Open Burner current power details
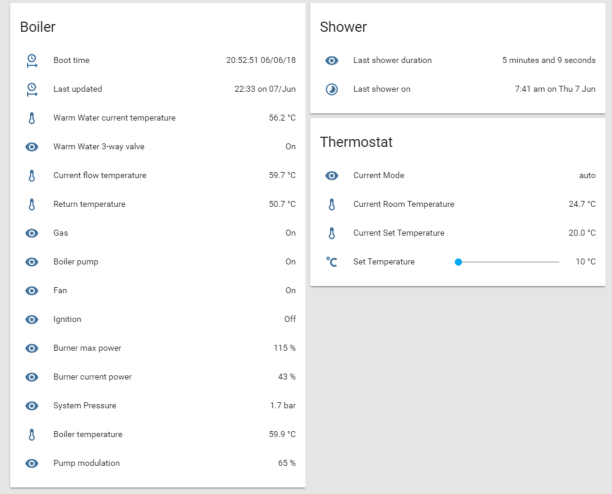 tap(92, 377)
